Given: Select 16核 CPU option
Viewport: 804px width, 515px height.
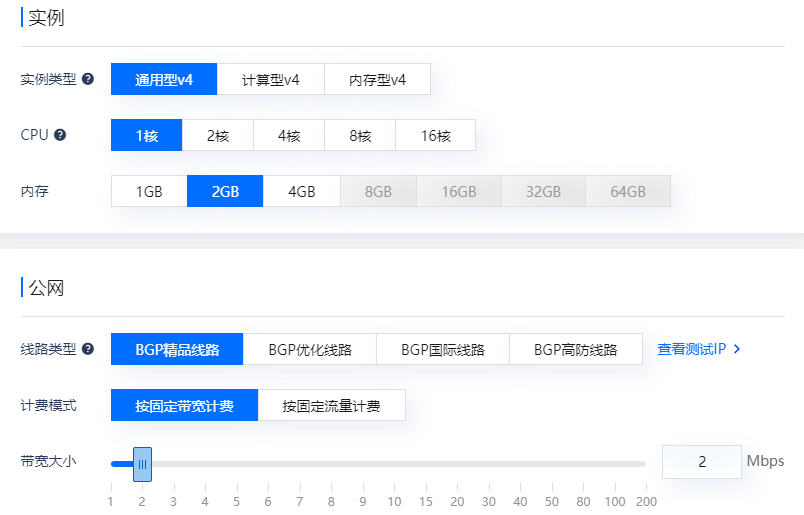Looking at the screenshot, I should tap(435, 136).
